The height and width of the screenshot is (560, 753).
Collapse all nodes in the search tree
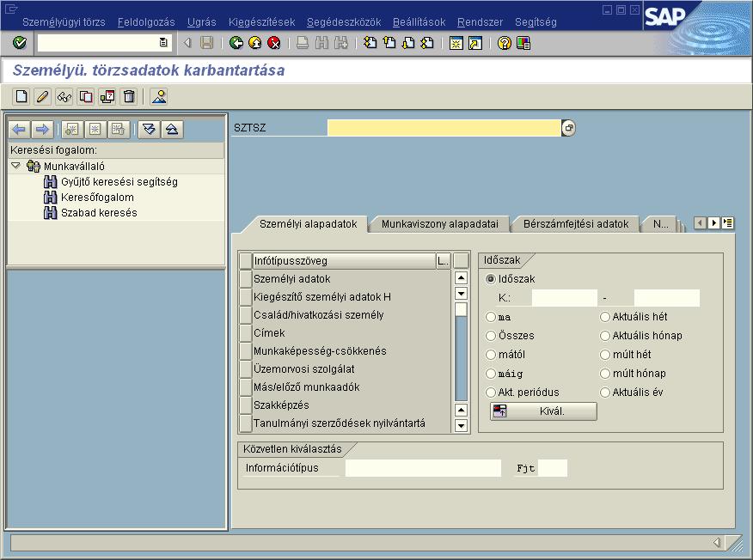click(x=172, y=129)
